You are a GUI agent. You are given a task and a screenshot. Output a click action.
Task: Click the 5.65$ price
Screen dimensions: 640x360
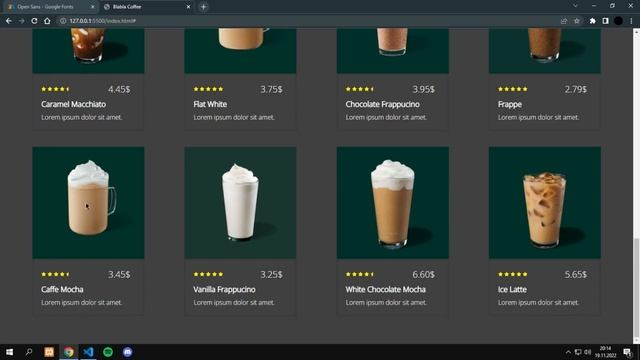[x=576, y=274]
